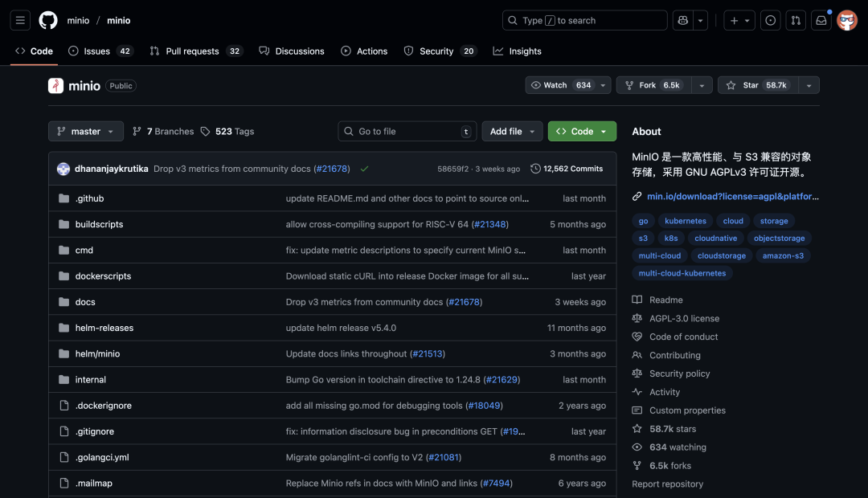Switch to the Discussions tab
This screenshot has width=868, height=498.
pyautogui.click(x=292, y=51)
